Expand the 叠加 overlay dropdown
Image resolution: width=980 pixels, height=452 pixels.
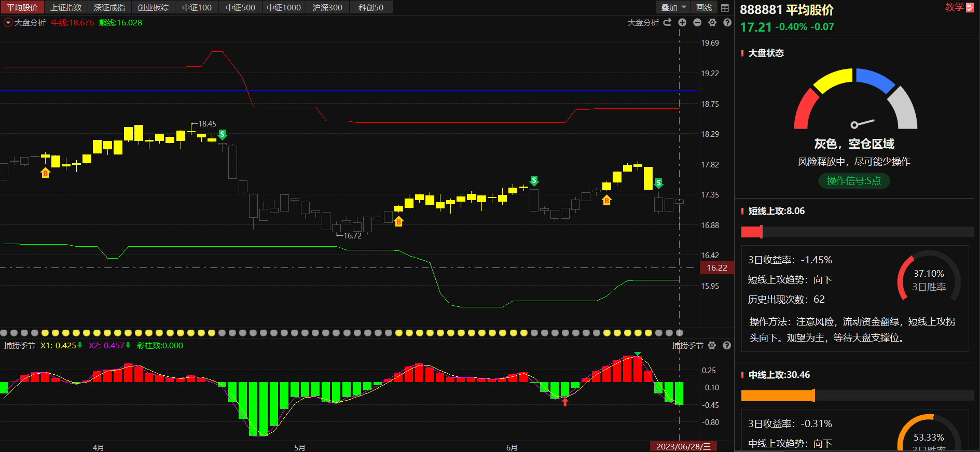pyautogui.click(x=673, y=7)
